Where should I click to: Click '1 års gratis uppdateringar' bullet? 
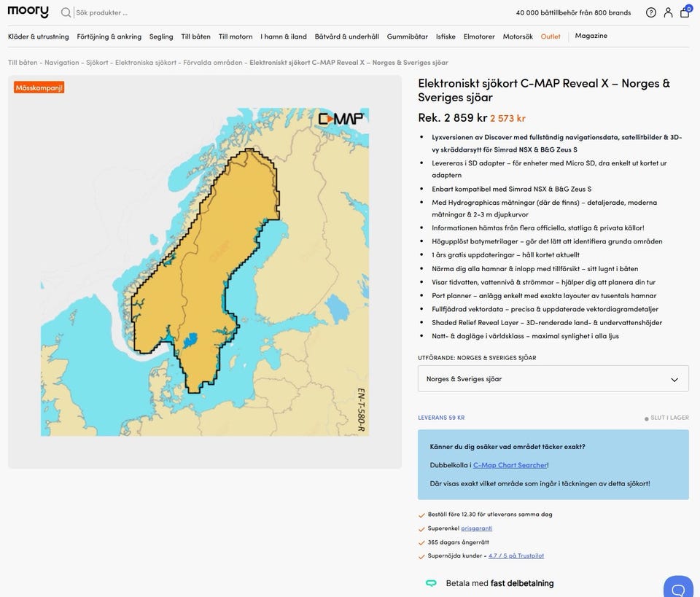tap(505, 255)
